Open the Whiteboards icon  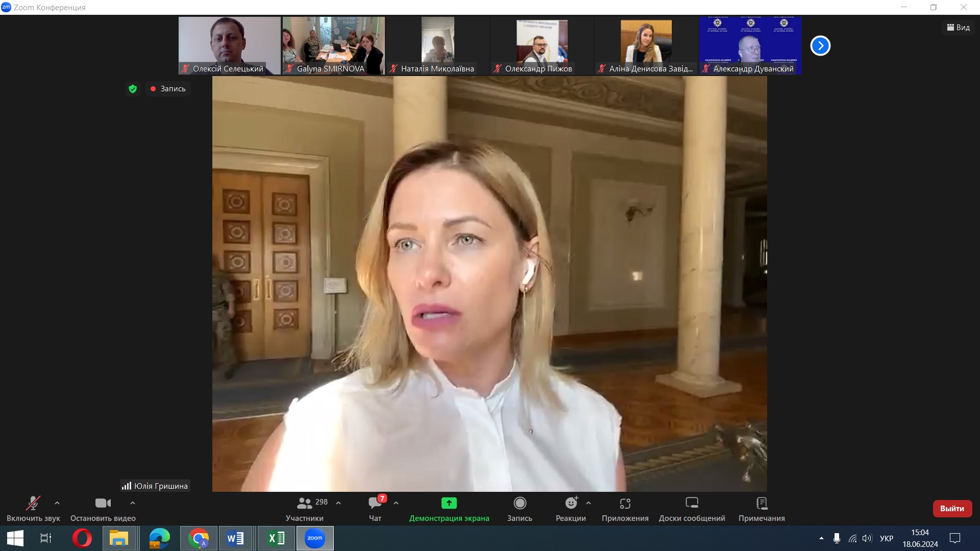[x=692, y=504]
